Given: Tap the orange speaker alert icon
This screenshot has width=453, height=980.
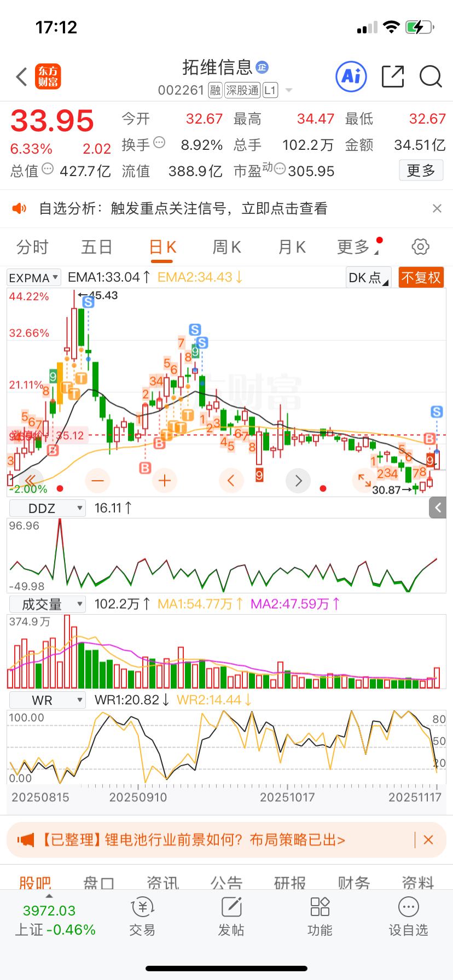Looking at the screenshot, I should click(x=19, y=208).
